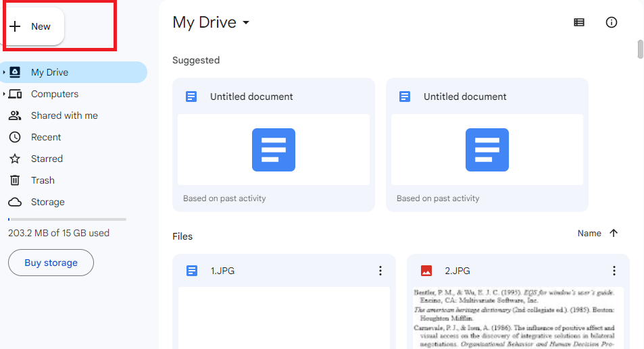Click the Storage cloud icon
Image resolution: width=644 pixels, height=349 pixels.
[x=15, y=203]
